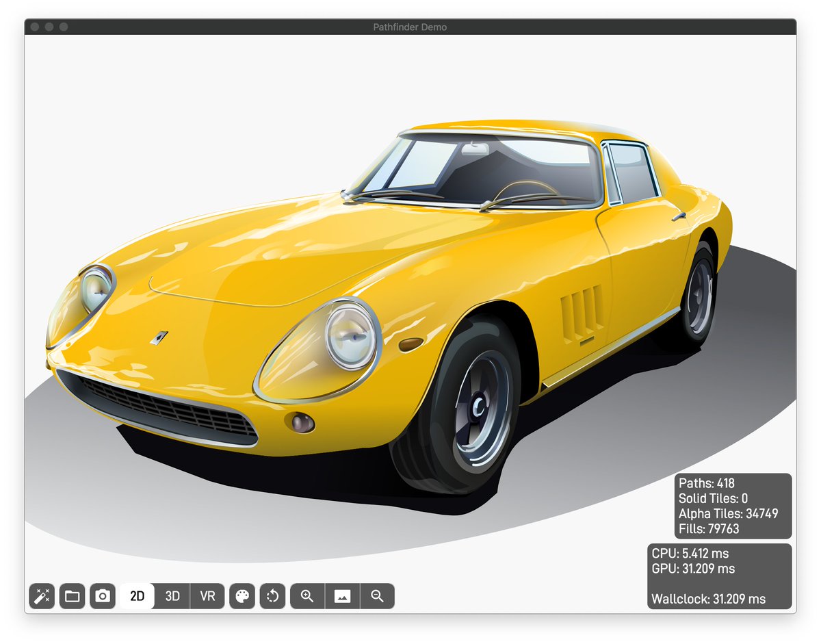This screenshot has width=821, height=644.
Task: Click the "Paths: 418" stat line
Action: point(707,483)
